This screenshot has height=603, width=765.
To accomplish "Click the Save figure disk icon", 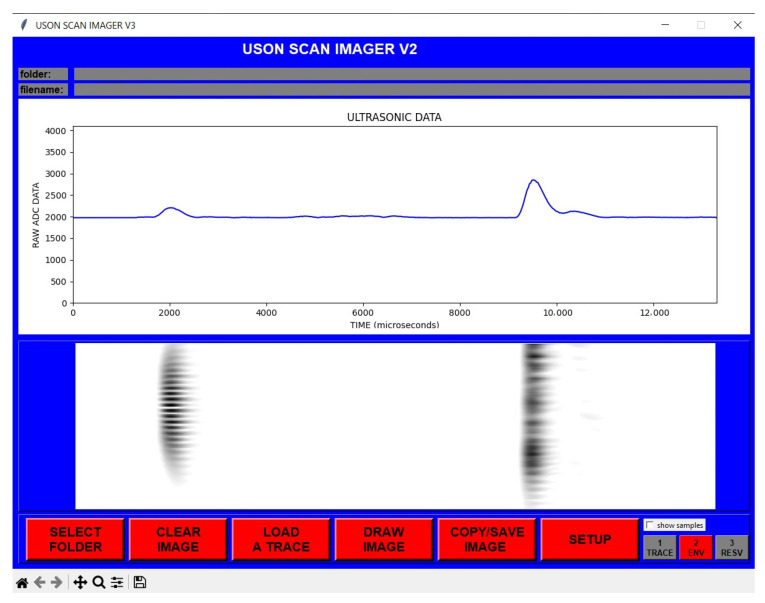I will click(140, 582).
